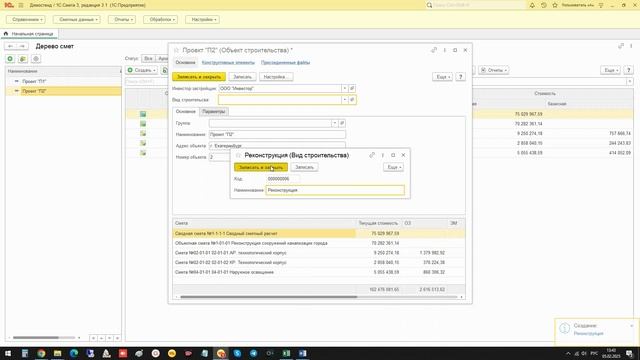Click the notifications bell icon
Image resolution: width=640 pixels, height=360 pixels.
[532, 5]
